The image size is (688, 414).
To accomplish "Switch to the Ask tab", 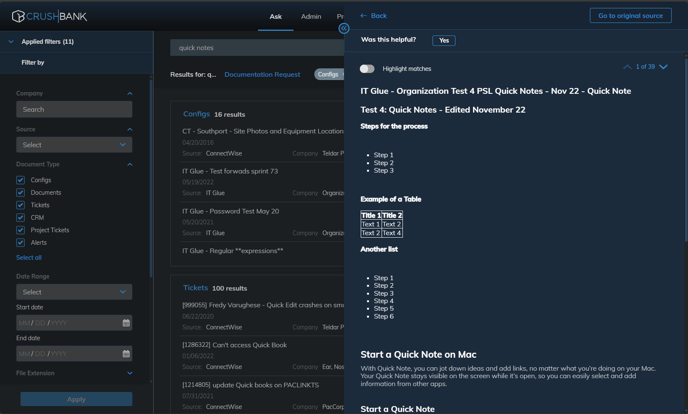I will pyautogui.click(x=276, y=17).
